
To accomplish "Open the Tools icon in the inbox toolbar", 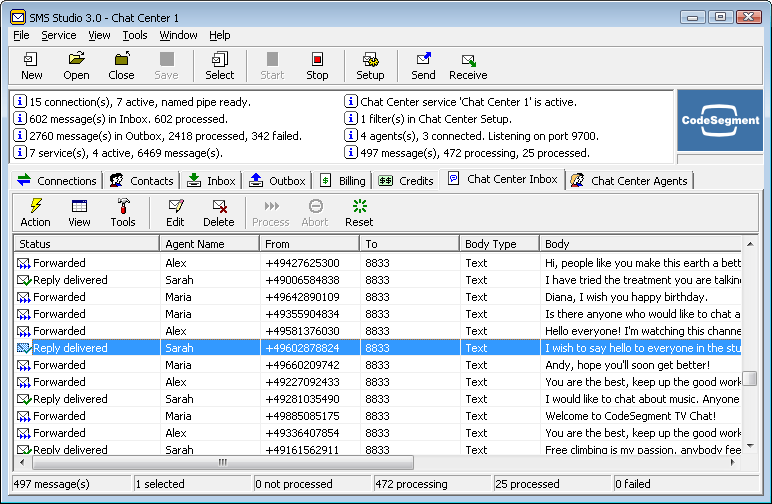I will pyautogui.click(x=123, y=213).
